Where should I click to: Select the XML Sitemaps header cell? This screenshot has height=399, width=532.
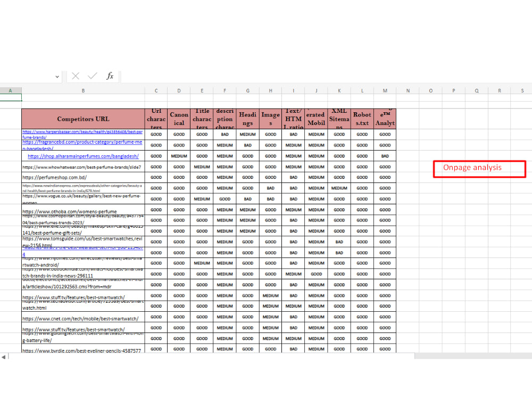pos(339,119)
